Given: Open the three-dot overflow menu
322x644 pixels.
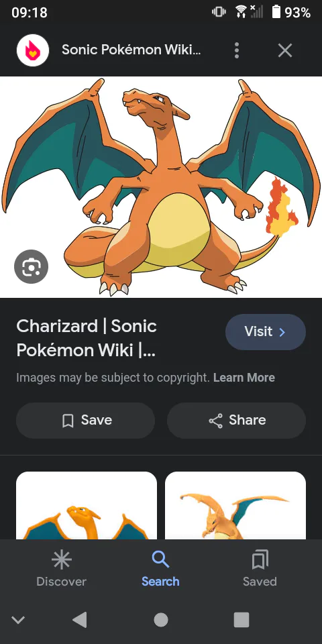Looking at the screenshot, I should pyautogui.click(x=237, y=50).
